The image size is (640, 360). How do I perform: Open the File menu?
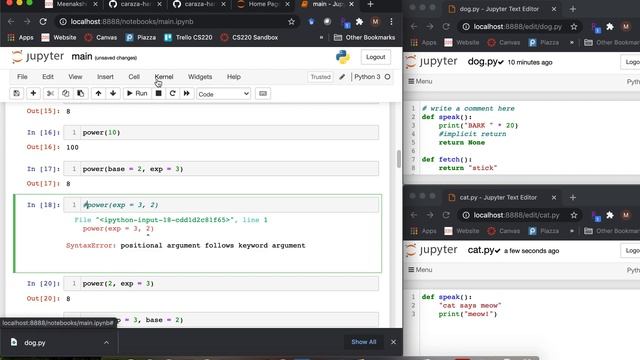click(x=22, y=77)
